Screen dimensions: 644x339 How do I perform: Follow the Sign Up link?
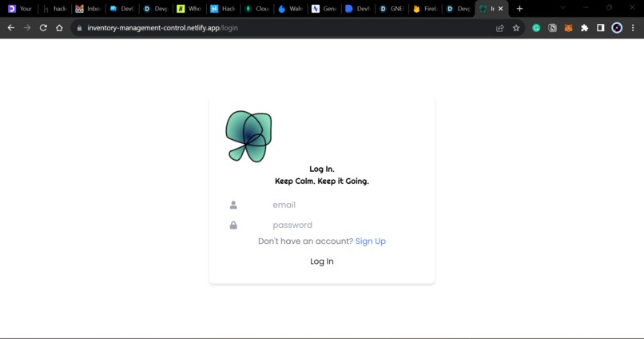click(371, 241)
